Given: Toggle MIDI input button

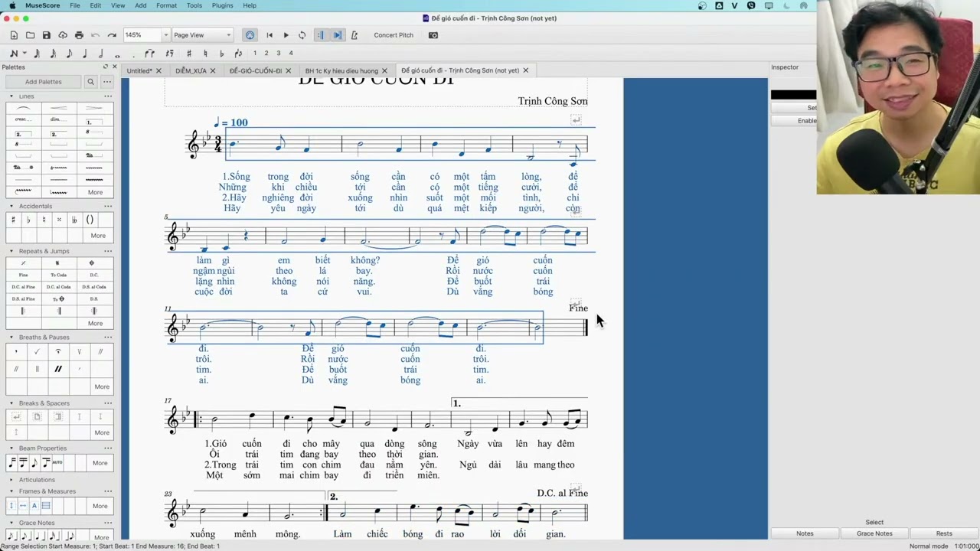Looking at the screenshot, I should (x=250, y=35).
